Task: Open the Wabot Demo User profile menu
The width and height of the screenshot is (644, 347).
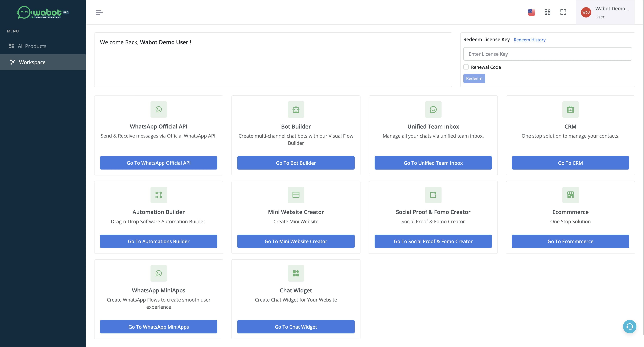Action: (x=605, y=13)
